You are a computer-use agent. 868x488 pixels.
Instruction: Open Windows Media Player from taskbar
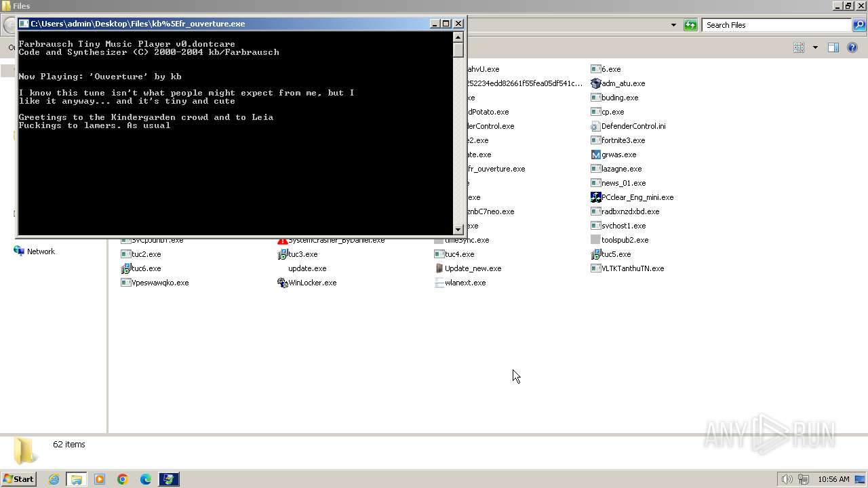click(100, 479)
